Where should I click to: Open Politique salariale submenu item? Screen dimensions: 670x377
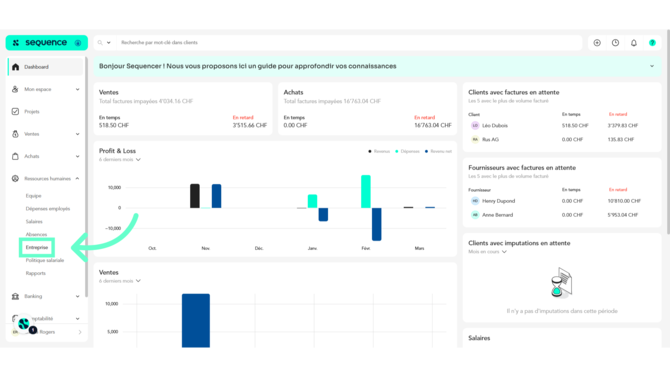(x=45, y=260)
